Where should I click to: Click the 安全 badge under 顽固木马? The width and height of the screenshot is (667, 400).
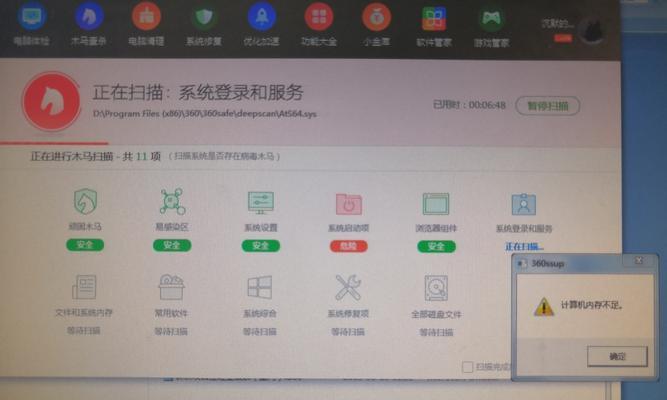[x=85, y=245]
